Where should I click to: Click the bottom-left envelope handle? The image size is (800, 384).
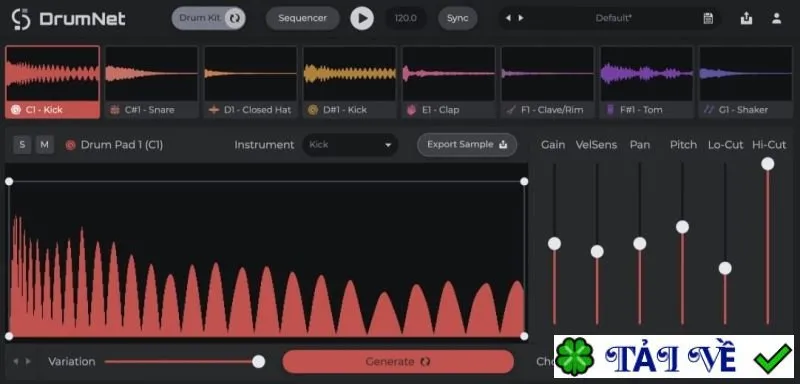pyautogui.click(x=9, y=336)
